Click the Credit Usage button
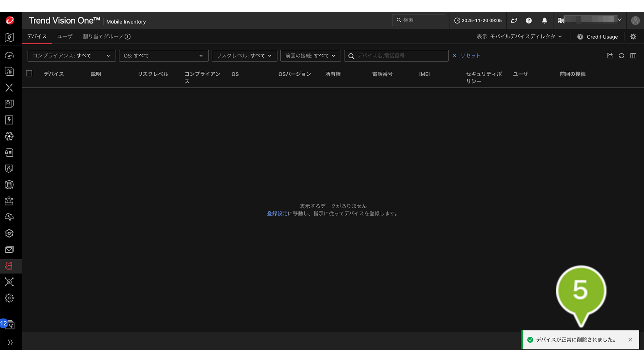This screenshot has height=362, width=644. tap(598, 37)
